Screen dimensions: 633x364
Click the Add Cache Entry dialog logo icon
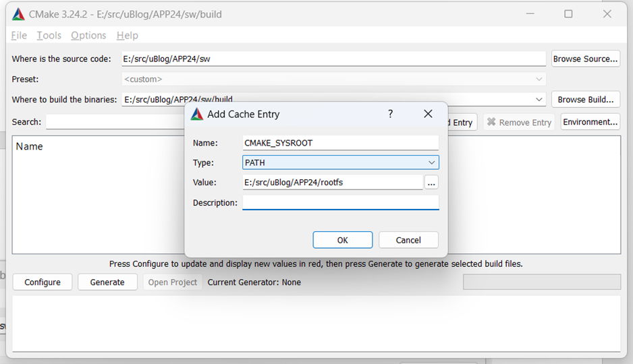[x=197, y=114]
